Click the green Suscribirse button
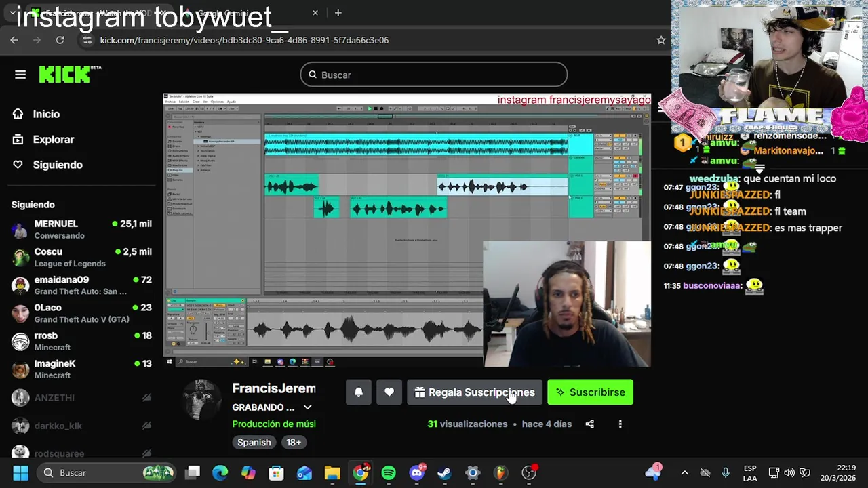Screen dimensions: 868x488 590,392
